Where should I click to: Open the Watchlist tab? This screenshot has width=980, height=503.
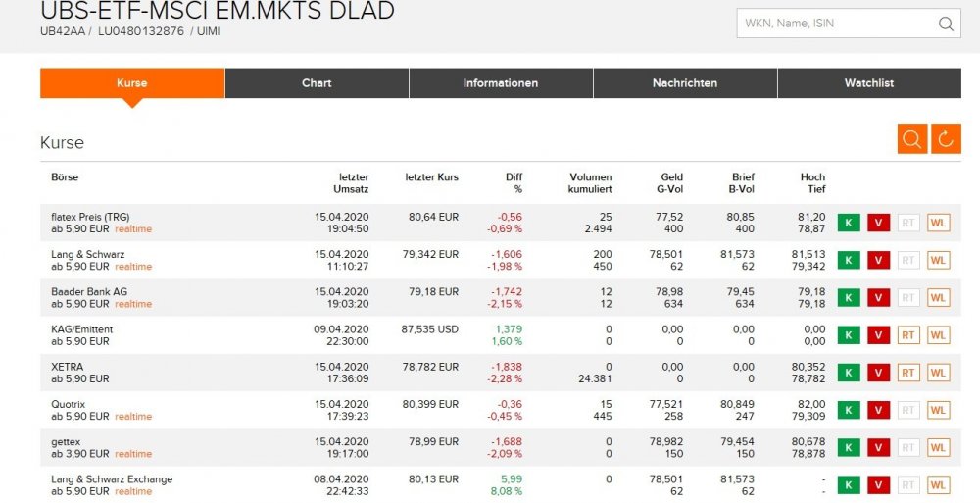pyautogui.click(x=869, y=83)
